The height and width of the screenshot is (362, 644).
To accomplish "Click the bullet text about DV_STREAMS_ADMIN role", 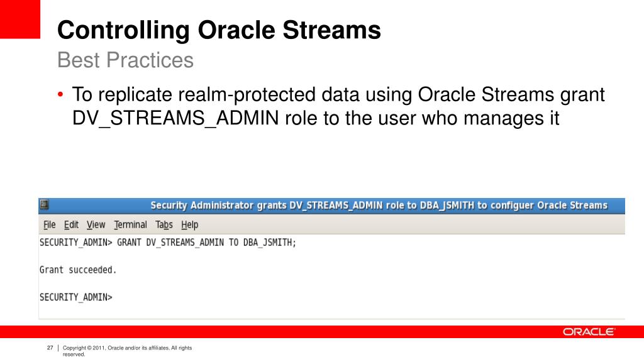I will point(338,106).
